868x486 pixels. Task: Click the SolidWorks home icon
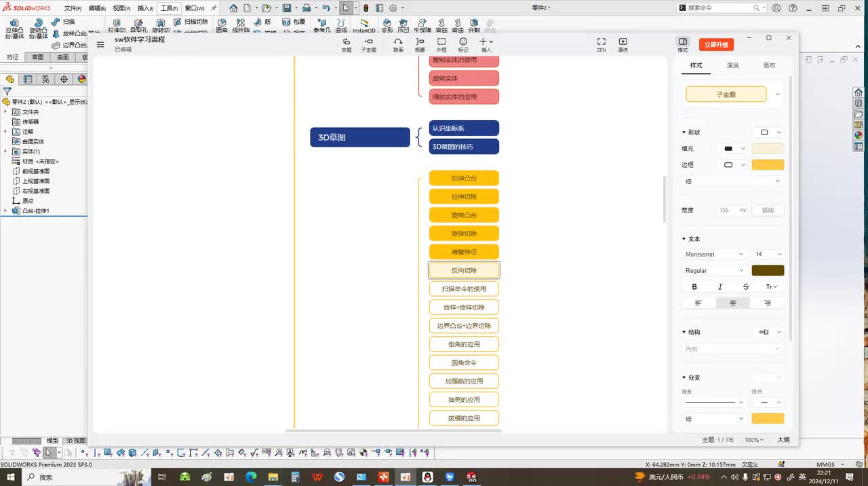pos(233,8)
